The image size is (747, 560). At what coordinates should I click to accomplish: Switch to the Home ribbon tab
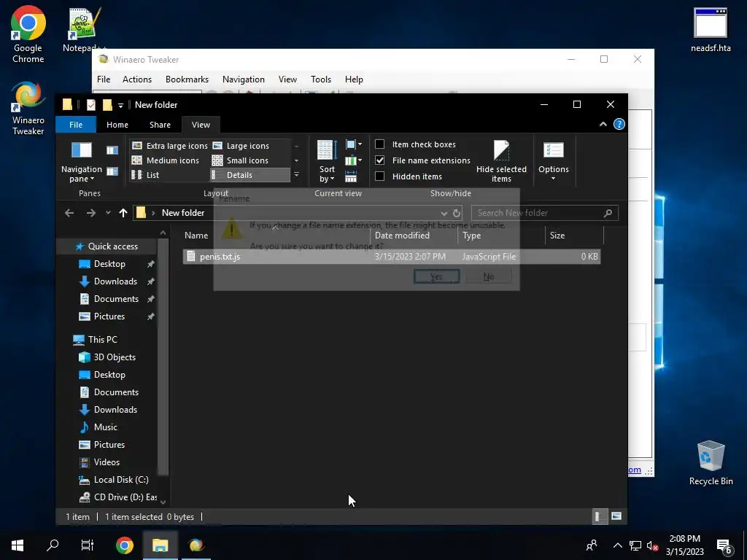coord(117,124)
